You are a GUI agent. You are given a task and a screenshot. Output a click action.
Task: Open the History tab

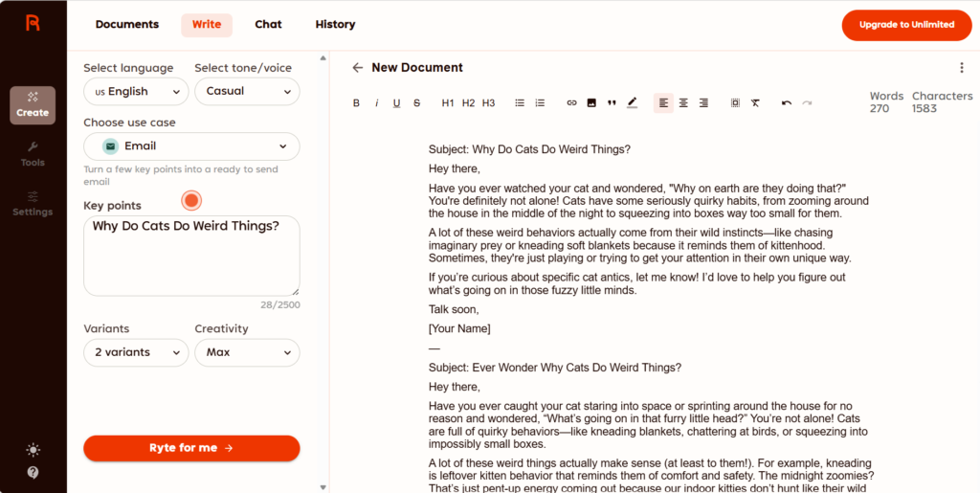point(335,25)
